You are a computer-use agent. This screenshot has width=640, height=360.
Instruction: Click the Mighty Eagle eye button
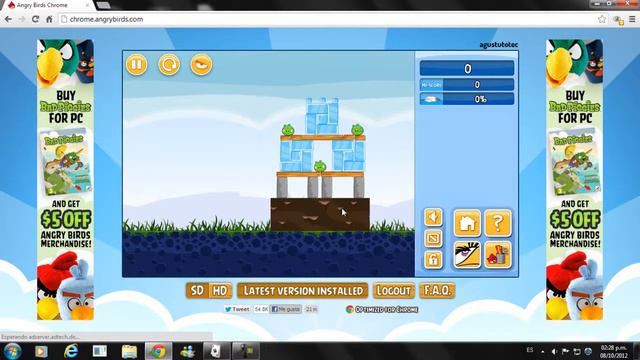[x=467, y=254]
